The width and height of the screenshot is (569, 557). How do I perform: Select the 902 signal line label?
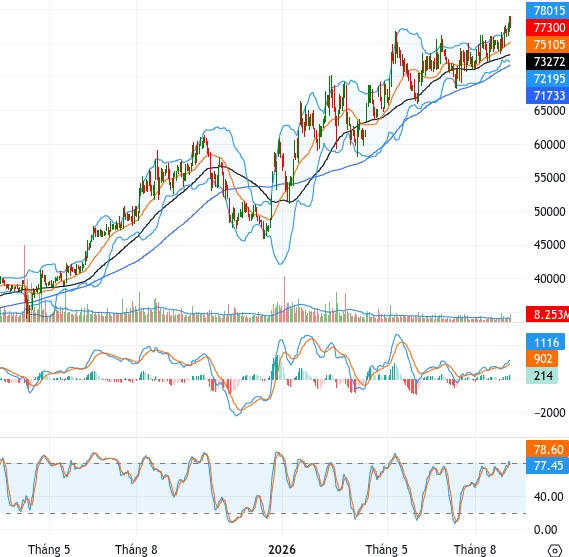click(x=542, y=359)
